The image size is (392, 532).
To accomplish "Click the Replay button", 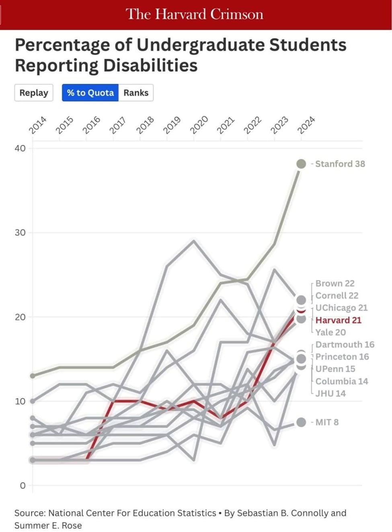I will click(x=34, y=93).
